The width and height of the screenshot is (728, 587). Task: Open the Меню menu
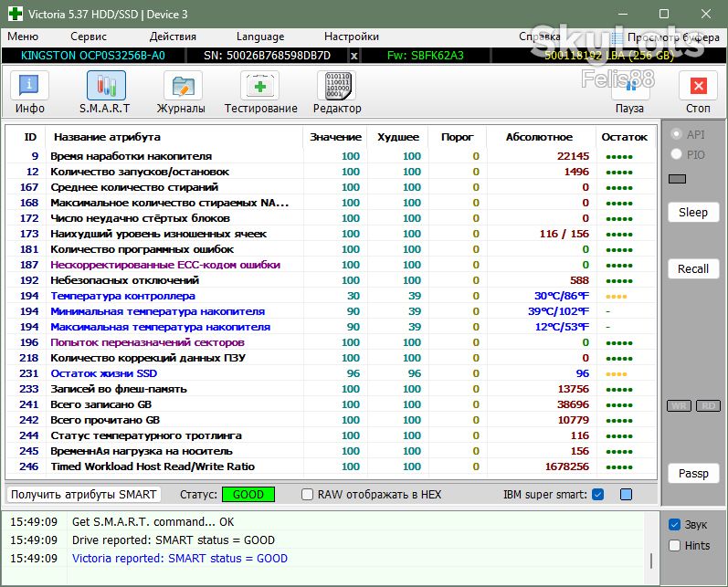[x=23, y=37]
